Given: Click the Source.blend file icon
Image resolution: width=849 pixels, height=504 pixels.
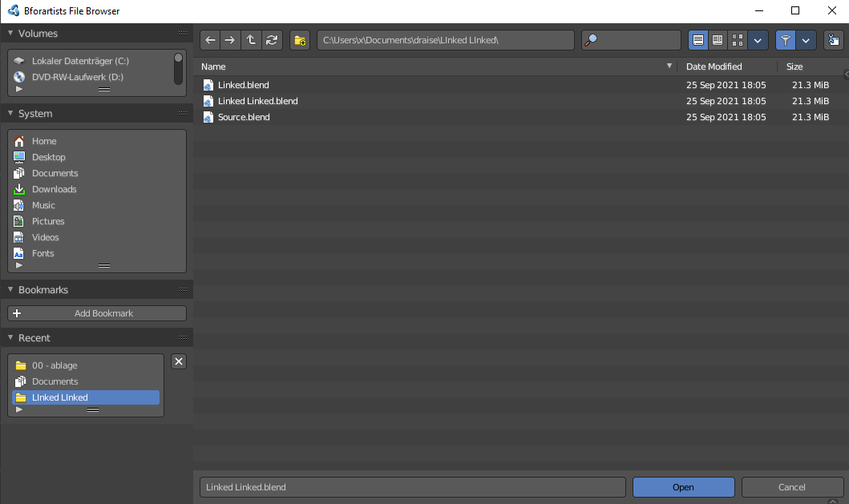Looking at the screenshot, I should pos(208,117).
